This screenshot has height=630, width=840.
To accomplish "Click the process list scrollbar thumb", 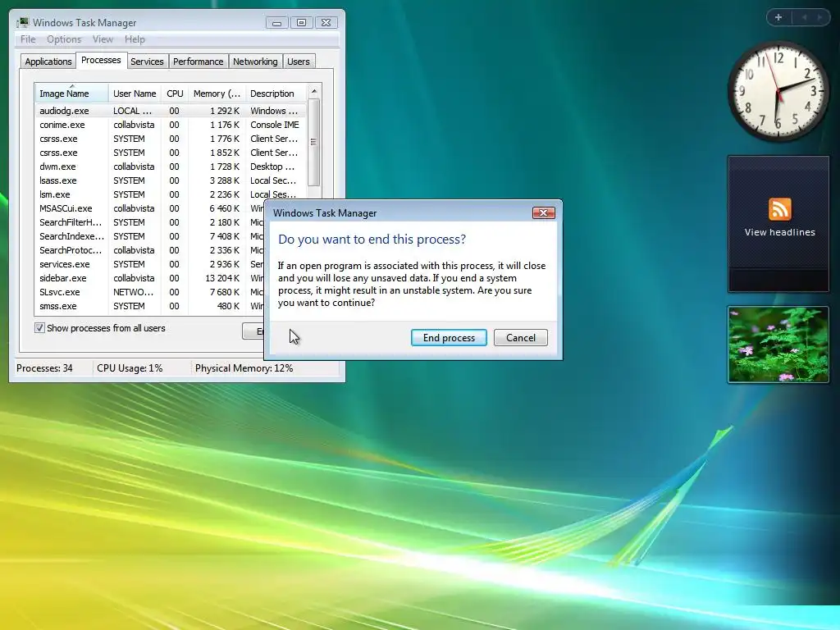I will click(x=314, y=142).
